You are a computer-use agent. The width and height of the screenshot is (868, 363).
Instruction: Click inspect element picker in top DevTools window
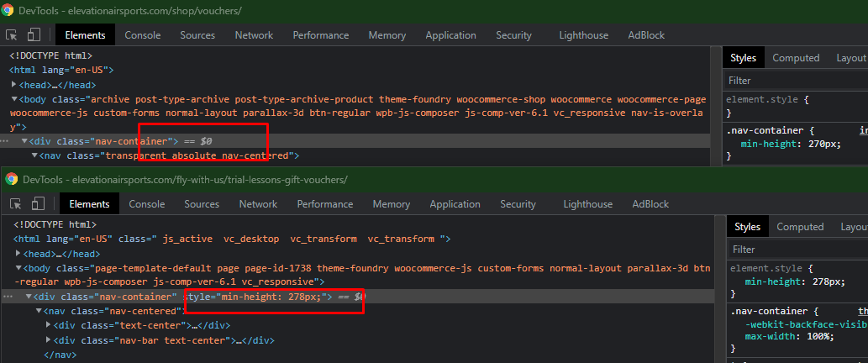coord(12,34)
